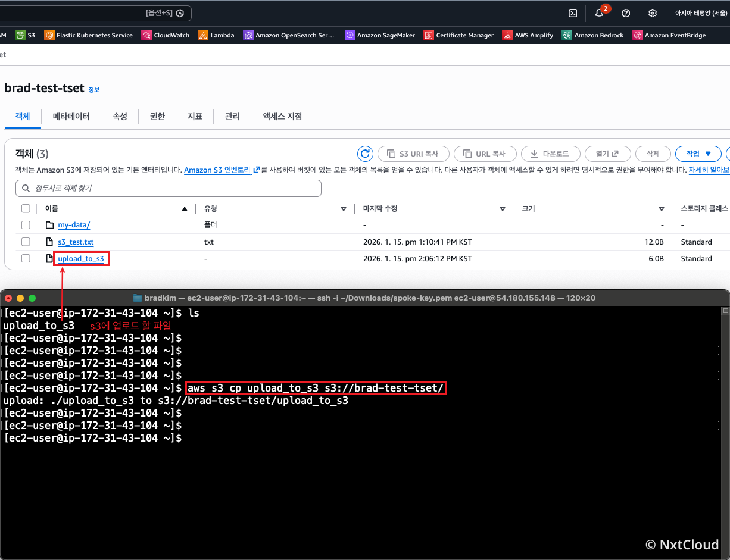
Task: Open the CloudWatch shortcut
Action: click(x=166, y=35)
